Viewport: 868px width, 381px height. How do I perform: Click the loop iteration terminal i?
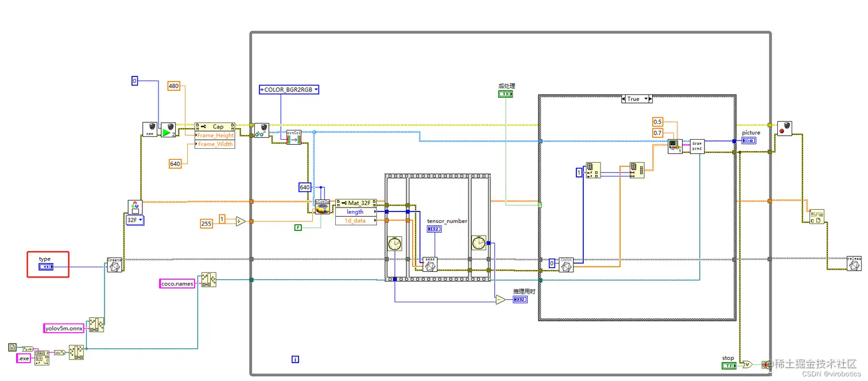[295, 359]
